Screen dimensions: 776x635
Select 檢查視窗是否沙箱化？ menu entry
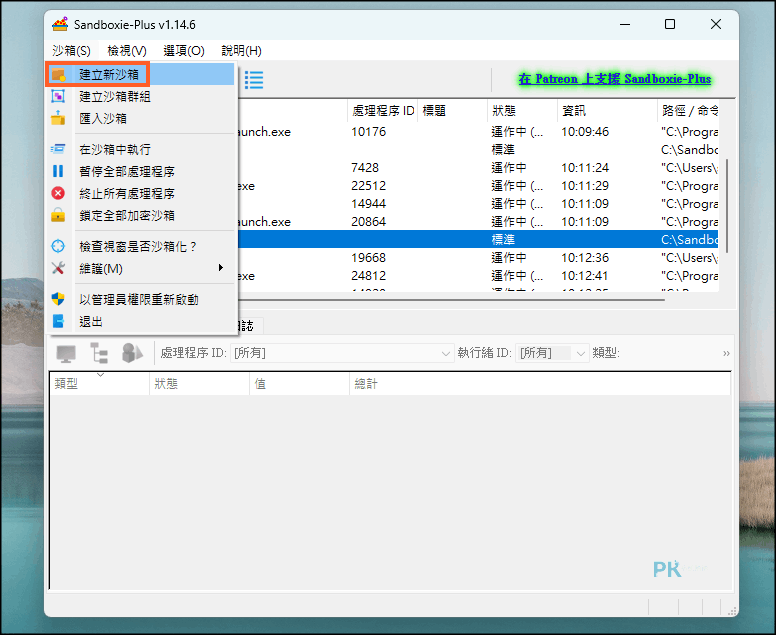(x=141, y=246)
